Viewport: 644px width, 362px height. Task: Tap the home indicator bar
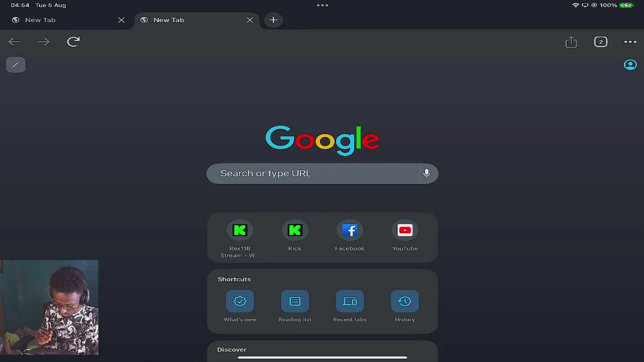pyautogui.click(x=323, y=357)
